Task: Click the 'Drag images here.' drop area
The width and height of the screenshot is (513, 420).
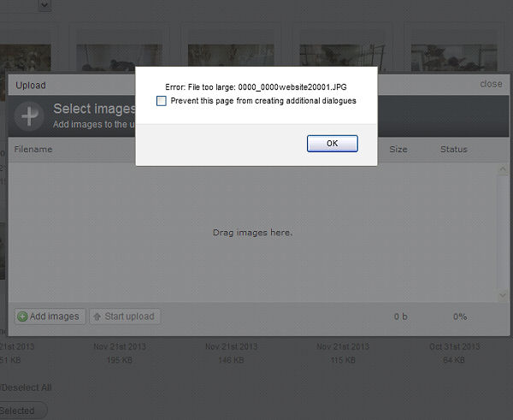Action: point(252,233)
